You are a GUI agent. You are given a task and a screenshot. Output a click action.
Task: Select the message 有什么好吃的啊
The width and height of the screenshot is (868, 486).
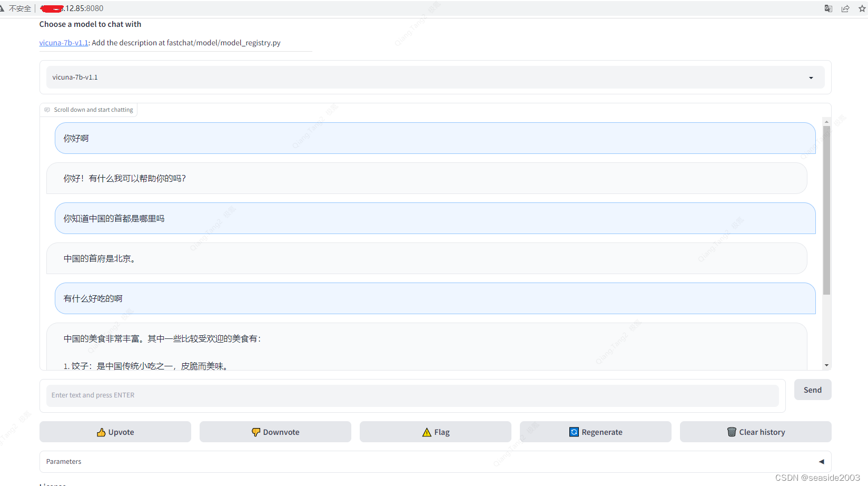coord(435,298)
